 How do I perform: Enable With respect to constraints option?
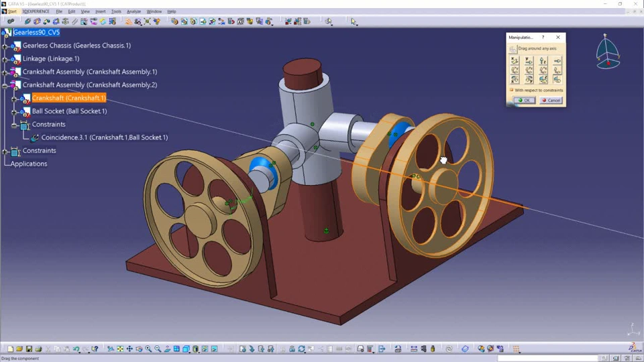512,90
